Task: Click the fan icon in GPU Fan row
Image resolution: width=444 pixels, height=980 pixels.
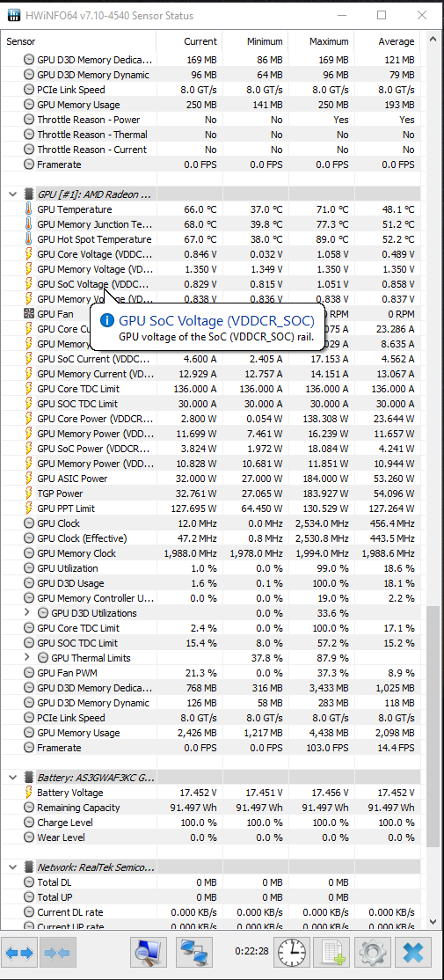Action: tap(29, 314)
